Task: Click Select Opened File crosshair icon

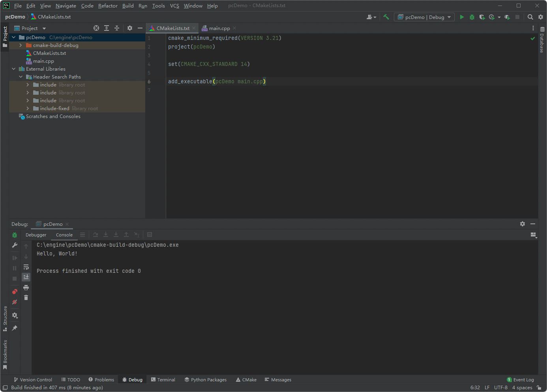Action: tap(96, 28)
